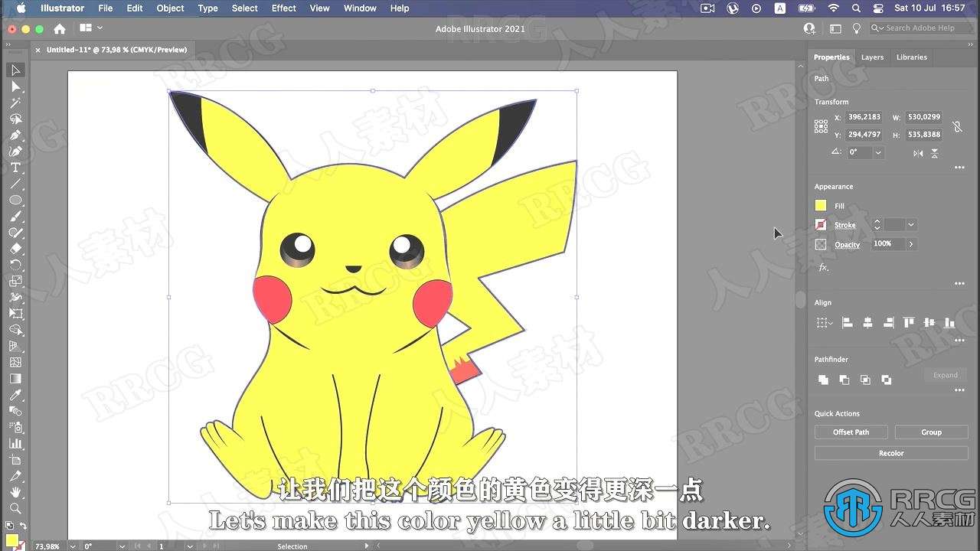Screen dimensions: 980x551
Task: Click Horizontal Align Right icon
Action: tap(888, 323)
